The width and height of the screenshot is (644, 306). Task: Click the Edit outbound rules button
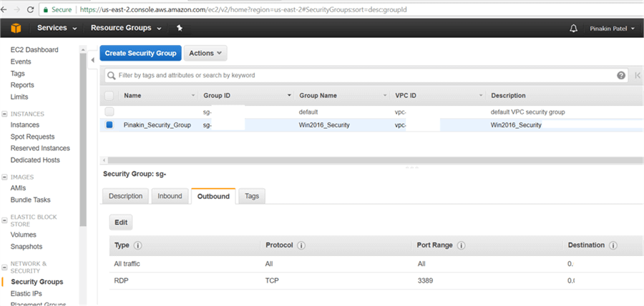[x=121, y=222]
